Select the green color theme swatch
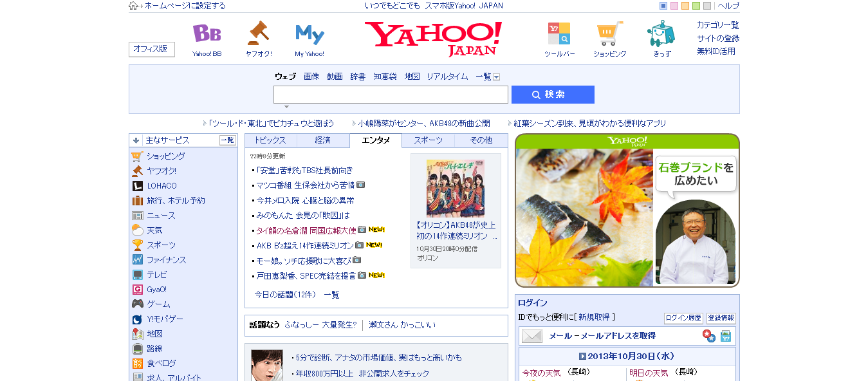868x381 pixels. click(696, 6)
